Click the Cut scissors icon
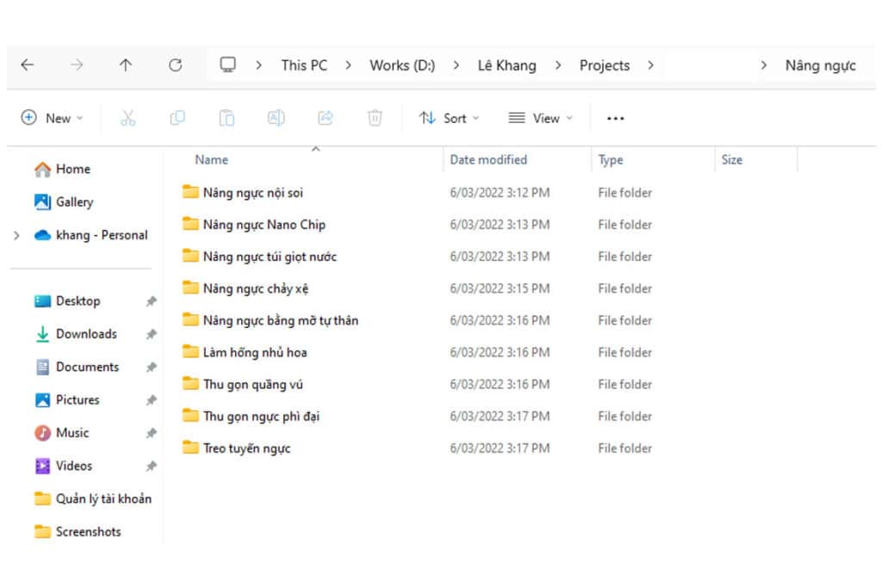Screen dimensions: 882x588 coord(127,118)
